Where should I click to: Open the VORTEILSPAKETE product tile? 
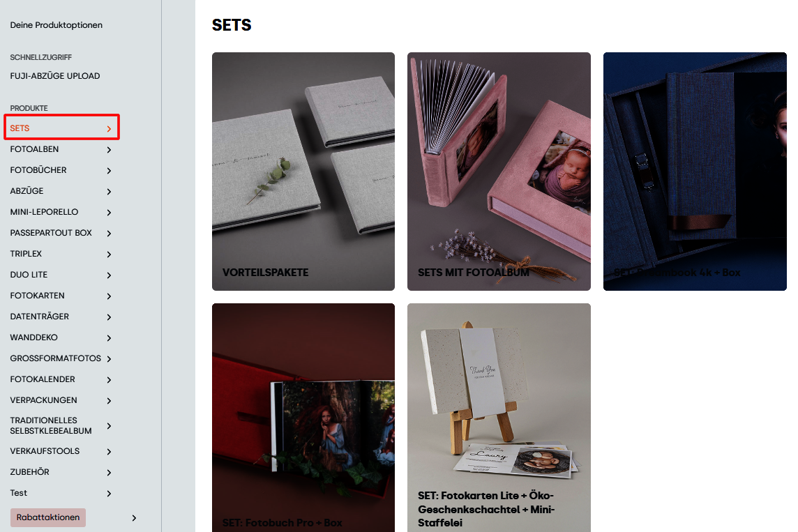pos(303,172)
